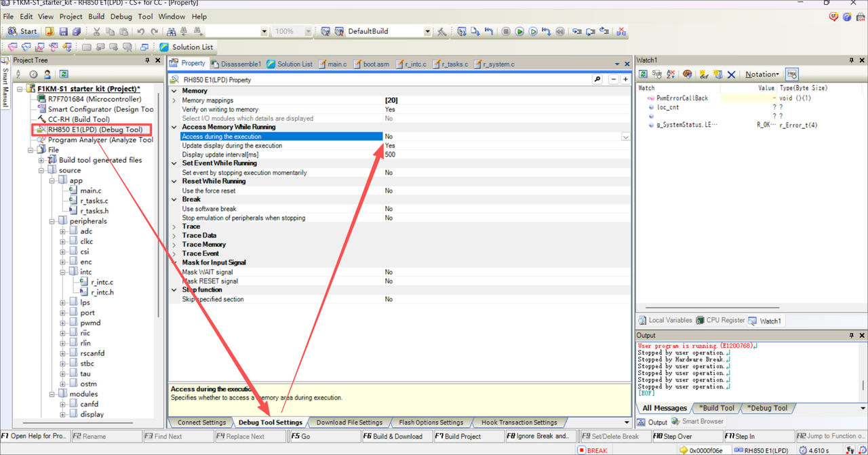
Task: Open the Debug menu
Action: pyautogui.click(x=121, y=16)
